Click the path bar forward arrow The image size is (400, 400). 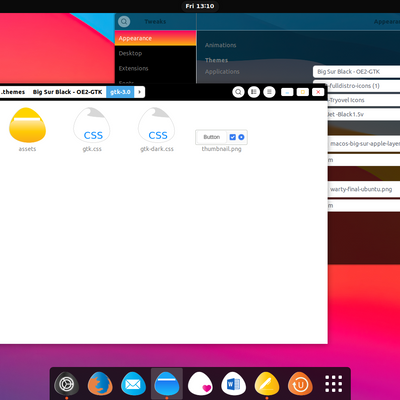pyautogui.click(x=140, y=92)
